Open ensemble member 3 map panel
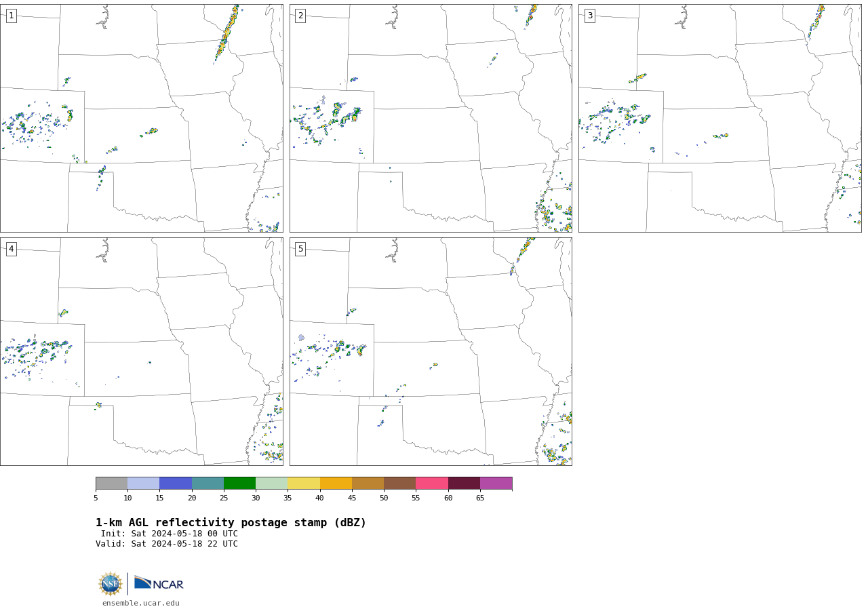 click(720, 118)
